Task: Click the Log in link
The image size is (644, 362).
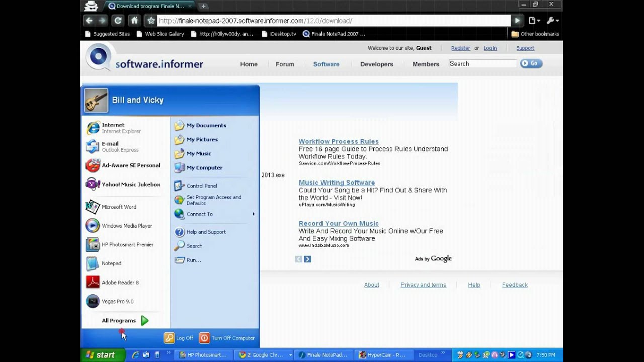Action: [x=490, y=48]
